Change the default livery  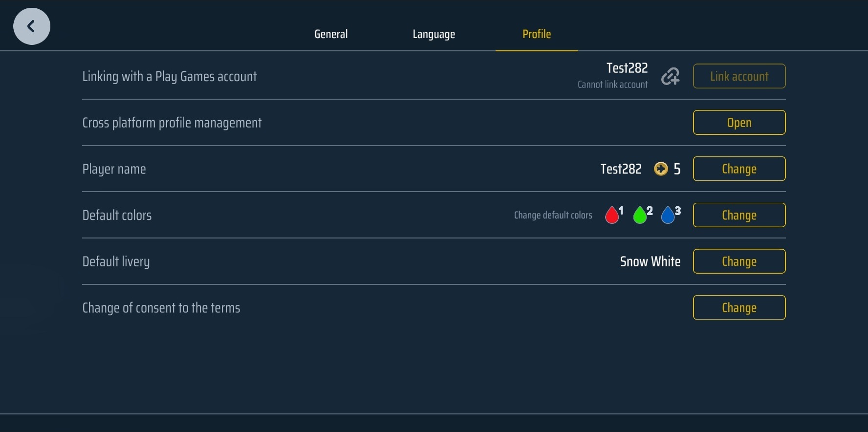click(x=739, y=261)
